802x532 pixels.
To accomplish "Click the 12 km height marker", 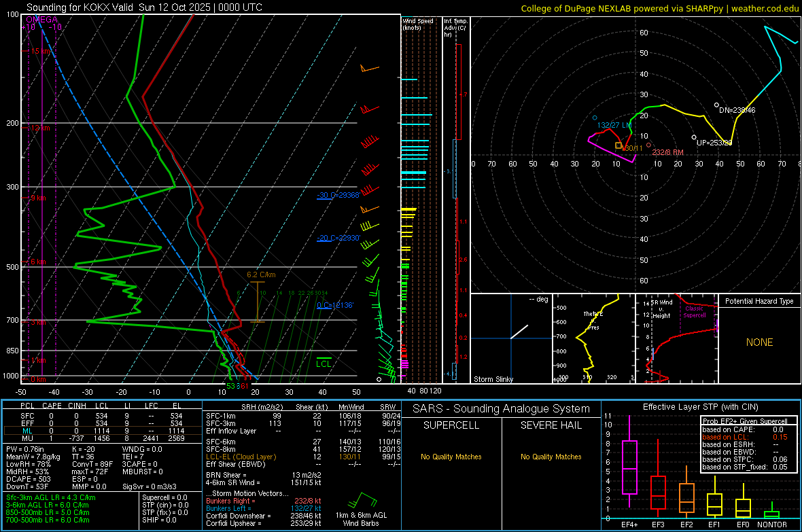I will pyautogui.click(x=40, y=128).
